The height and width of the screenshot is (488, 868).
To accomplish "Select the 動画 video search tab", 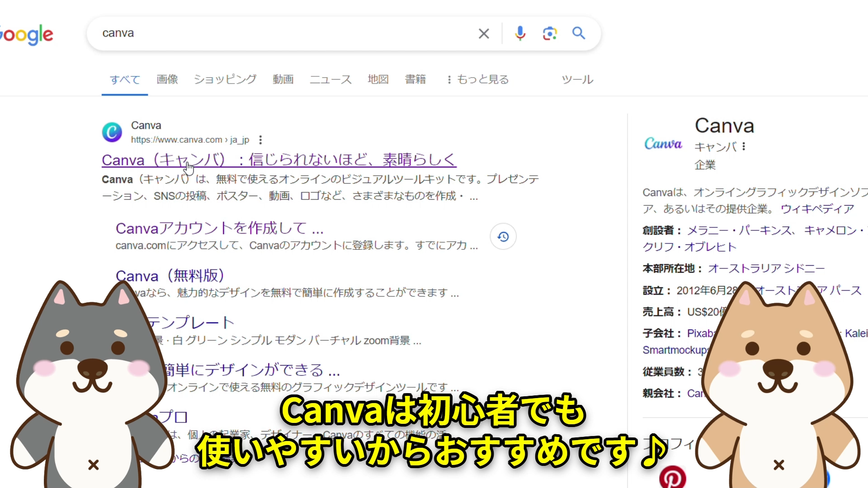I will tap(283, 79).
